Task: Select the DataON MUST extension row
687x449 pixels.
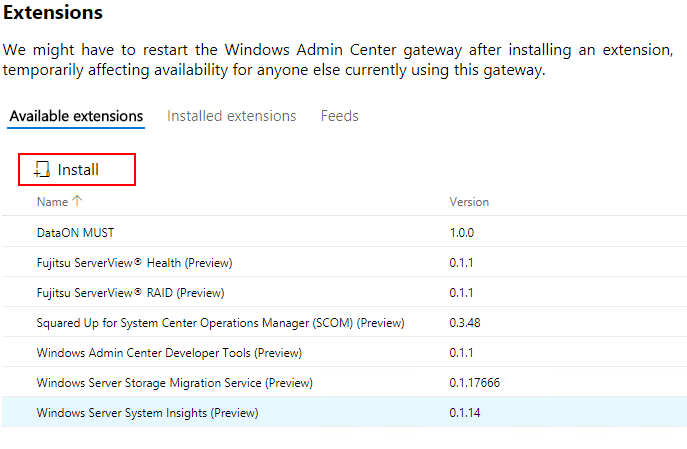Action: [x=74, y=232]
